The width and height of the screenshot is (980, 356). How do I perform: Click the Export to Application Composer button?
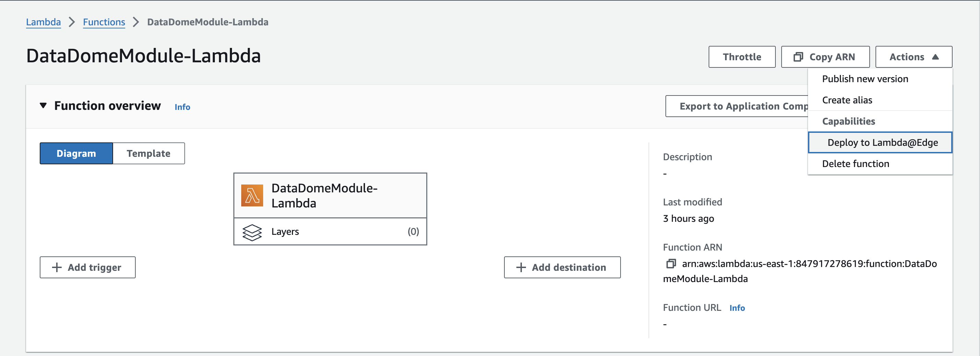pyautogui.click(x=737, y=106)
